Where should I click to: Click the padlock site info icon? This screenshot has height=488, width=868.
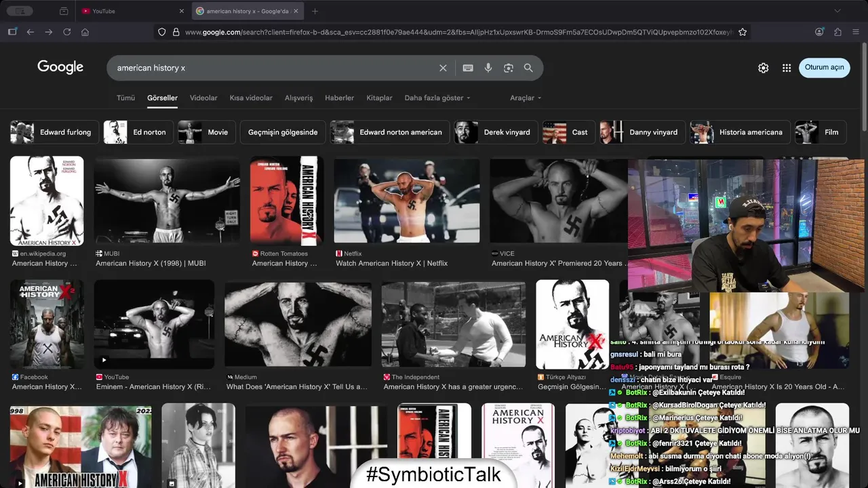176,32
